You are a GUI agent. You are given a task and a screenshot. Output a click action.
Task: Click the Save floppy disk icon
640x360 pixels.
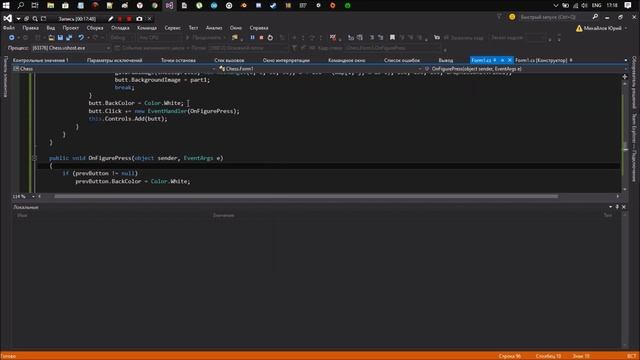click(x=60, y=38)
